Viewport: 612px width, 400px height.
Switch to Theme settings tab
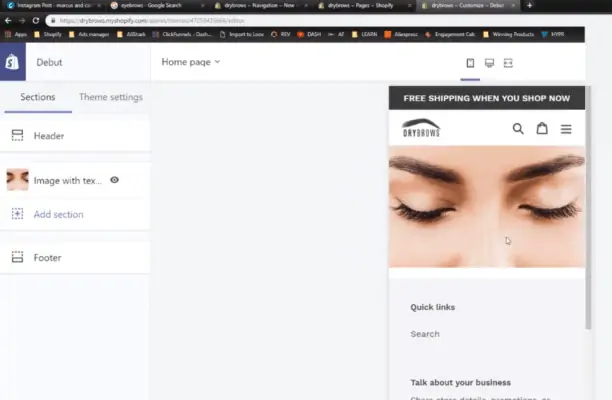(111, 97)
